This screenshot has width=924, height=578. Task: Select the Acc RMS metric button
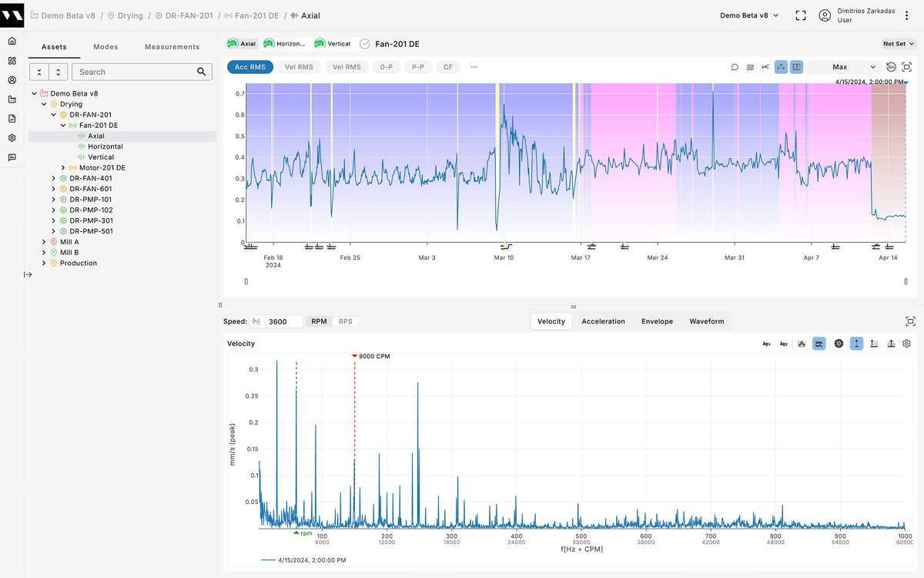click(x=250, y=67)
